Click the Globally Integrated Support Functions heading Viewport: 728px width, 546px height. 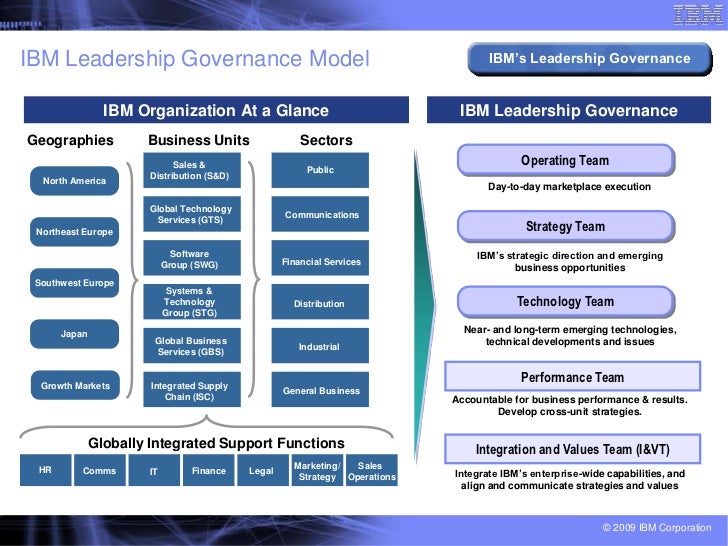(x=216, y=443)
